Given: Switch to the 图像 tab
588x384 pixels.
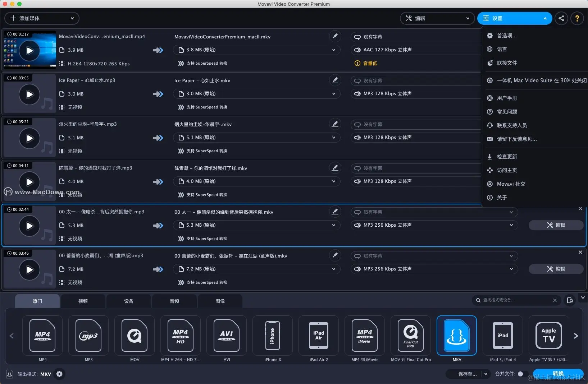Looking at the screenshot, I should (x=220, y=301).
